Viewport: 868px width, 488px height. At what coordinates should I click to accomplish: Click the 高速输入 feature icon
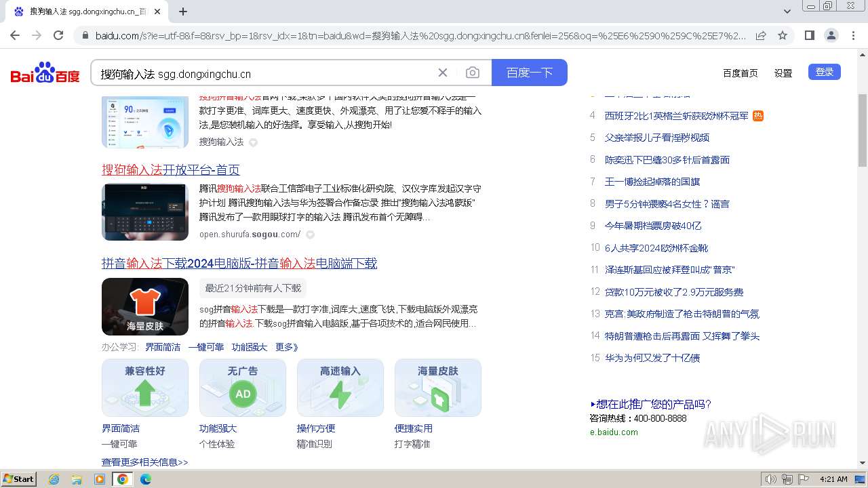(x=340, y=388)
